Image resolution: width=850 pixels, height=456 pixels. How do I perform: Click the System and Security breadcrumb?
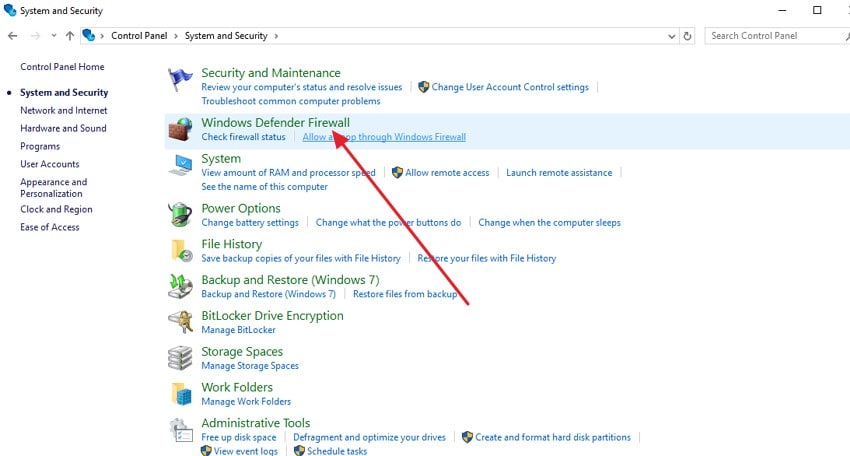[x=226, y=36]
